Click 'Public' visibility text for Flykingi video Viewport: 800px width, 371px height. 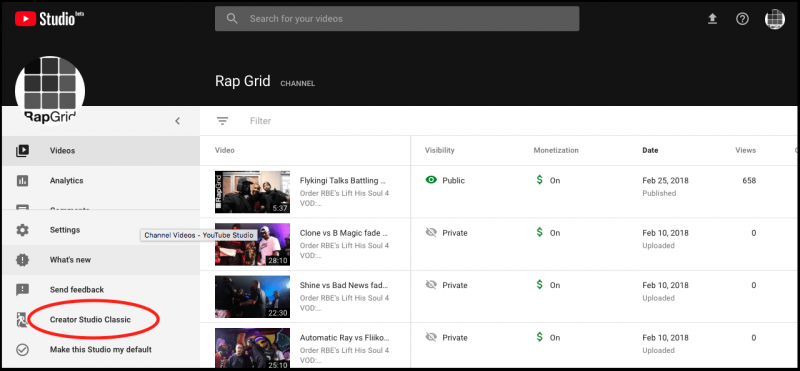[454, 181]
